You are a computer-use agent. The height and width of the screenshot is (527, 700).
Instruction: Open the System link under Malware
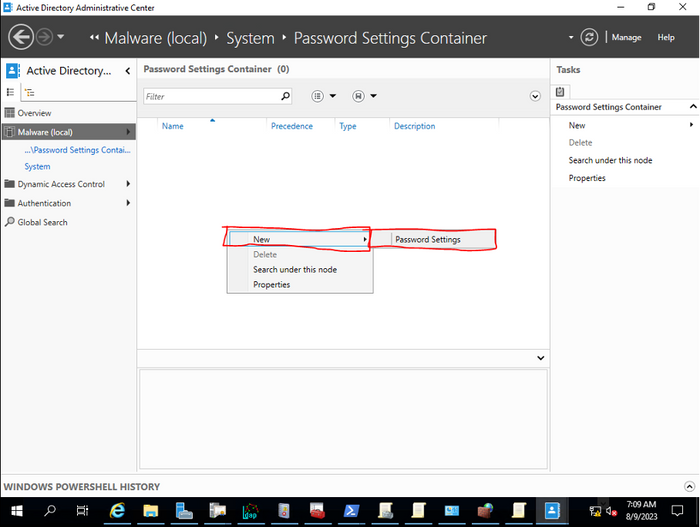(x=37, y=167)
